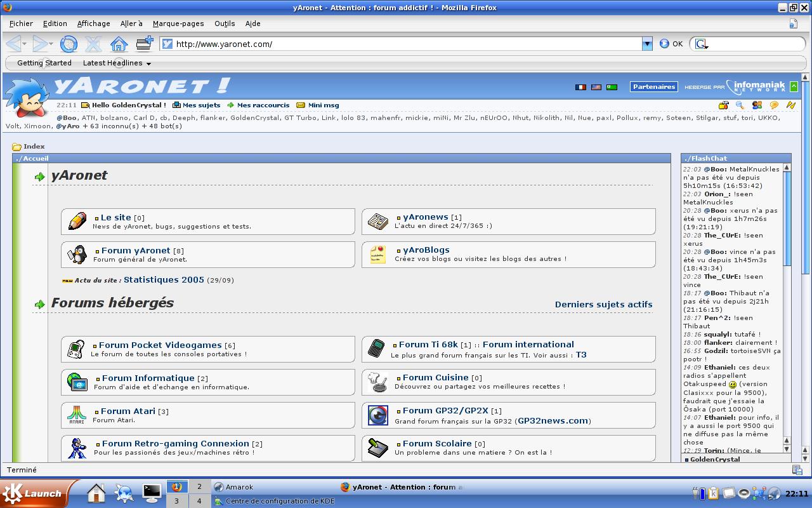The height and width of the screenshot is (508, 812).
Task: Expand the URL bar history dropdown
Action: 647,44
